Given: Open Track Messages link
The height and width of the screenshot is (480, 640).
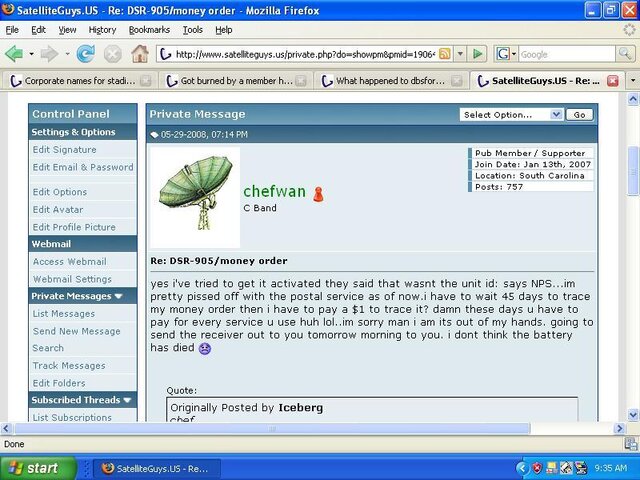Looking at the screenshot, I should pos(69,366).
